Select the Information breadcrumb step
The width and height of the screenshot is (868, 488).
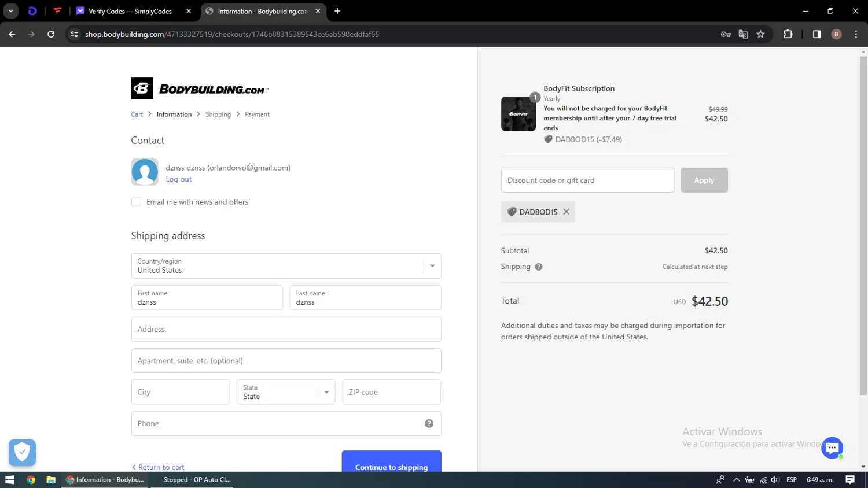[x=174, y=114]
